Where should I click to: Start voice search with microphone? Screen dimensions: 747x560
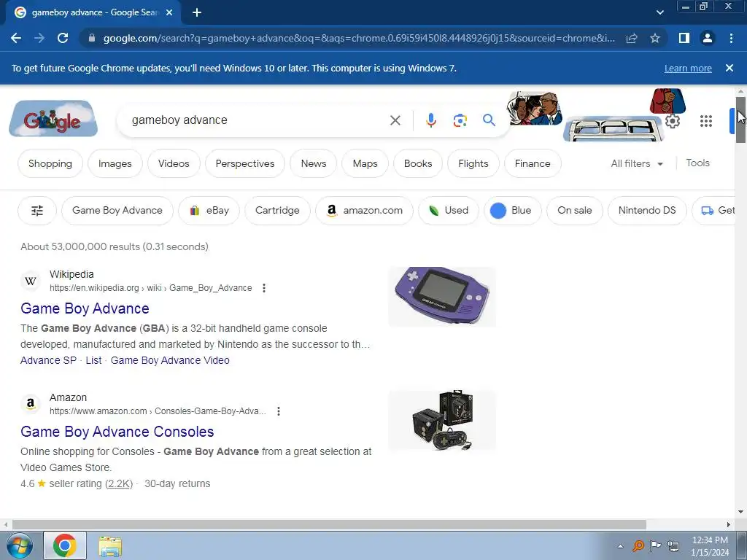[430, 120]
